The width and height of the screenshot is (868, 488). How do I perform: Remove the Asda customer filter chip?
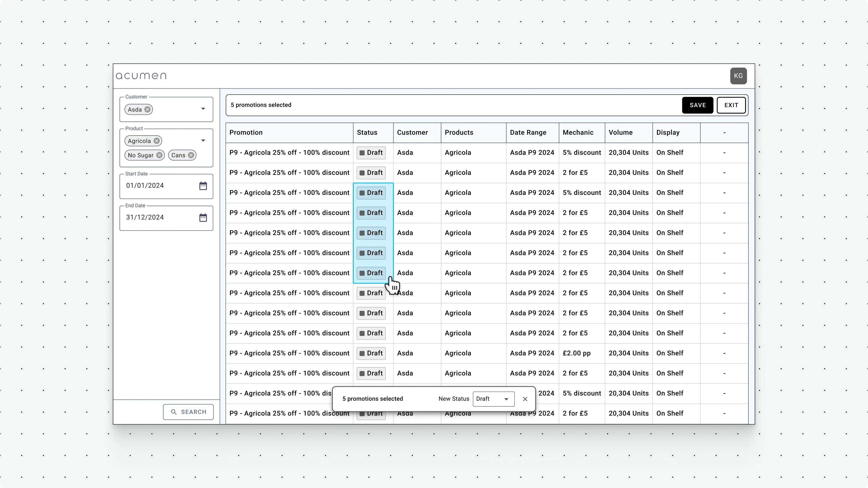click(x=147, y=109)
